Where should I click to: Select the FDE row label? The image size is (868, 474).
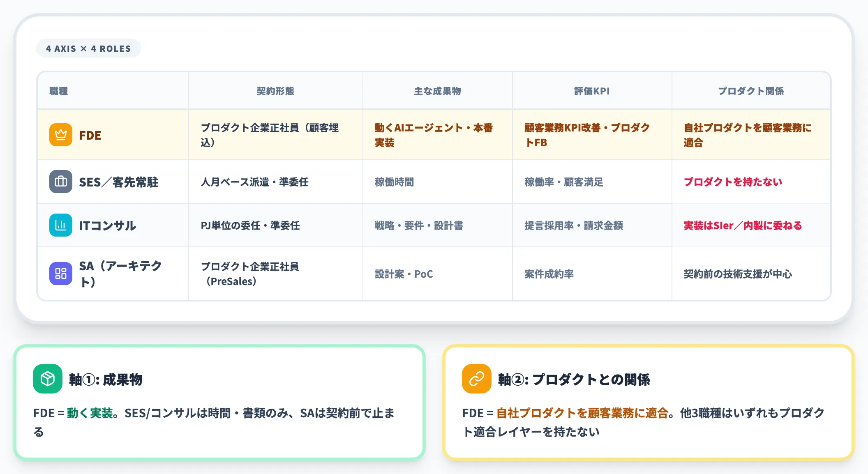click(x=90, y=135)
